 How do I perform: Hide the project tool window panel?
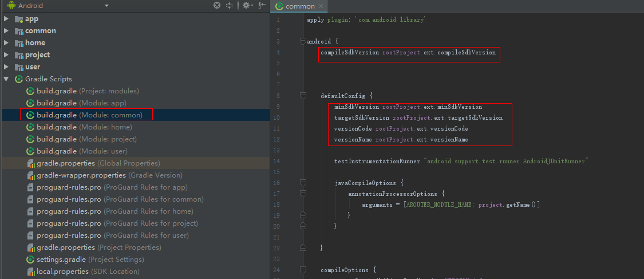(x=262, y=6)
